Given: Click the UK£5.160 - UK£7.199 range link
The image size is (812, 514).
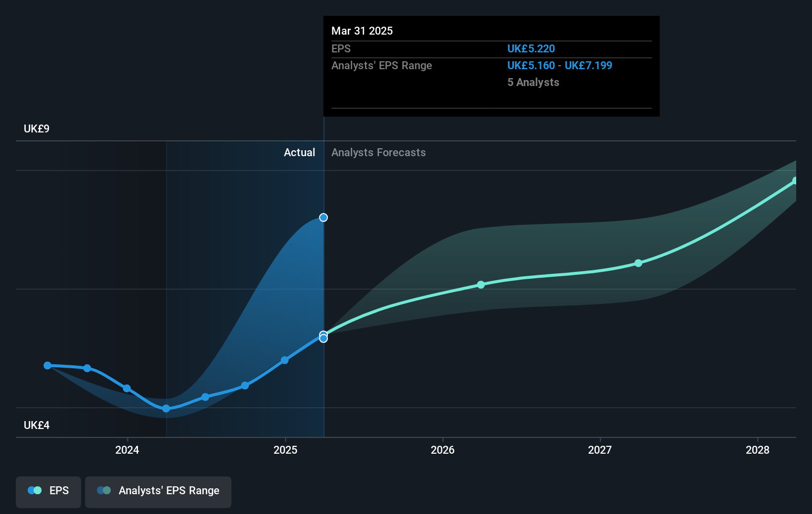Looking at the screenshot, I should point(559,65).
